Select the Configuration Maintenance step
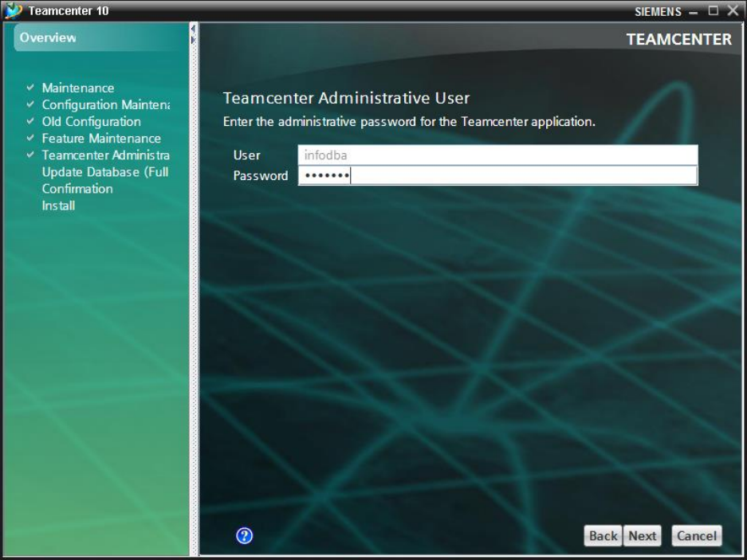The image size is (747, 560). click(106, 105)
